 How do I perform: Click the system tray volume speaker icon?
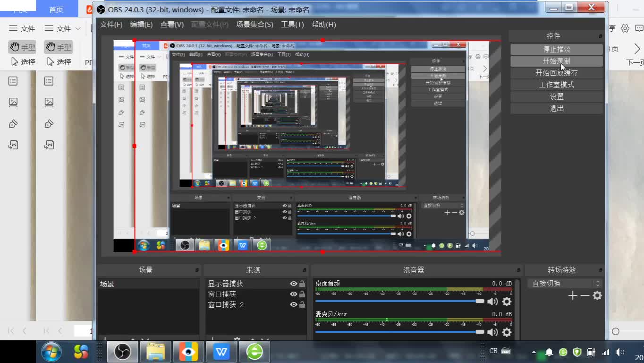[620, 352]
